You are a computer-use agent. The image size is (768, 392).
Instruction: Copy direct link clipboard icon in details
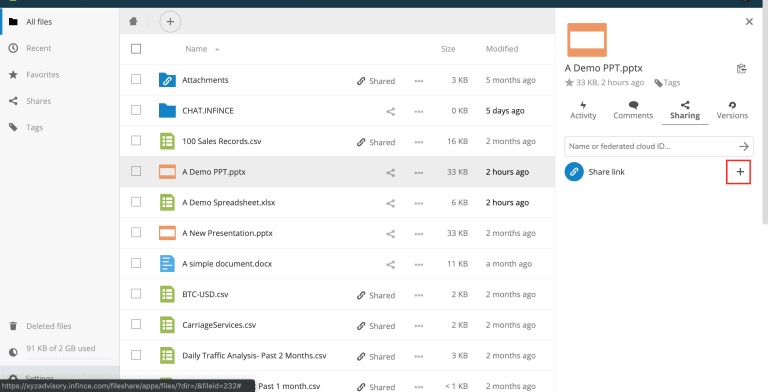(x=742, y=69)
